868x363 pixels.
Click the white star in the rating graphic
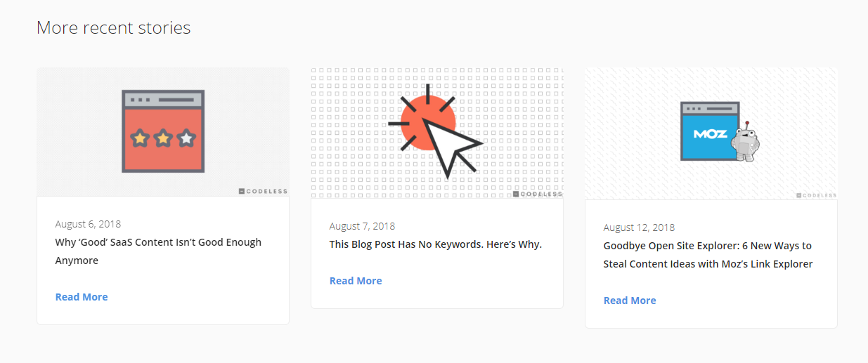pyautogui.click(x=186, y=138)
